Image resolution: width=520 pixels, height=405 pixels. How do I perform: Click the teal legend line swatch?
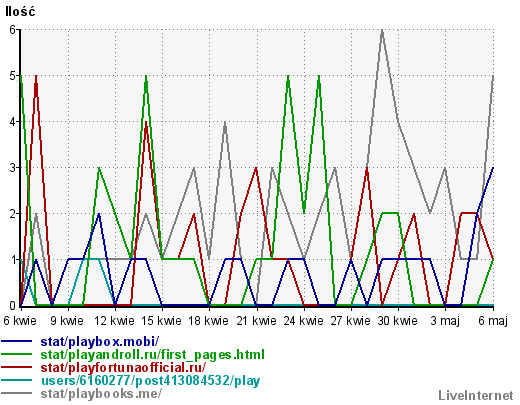coord(17,380)
